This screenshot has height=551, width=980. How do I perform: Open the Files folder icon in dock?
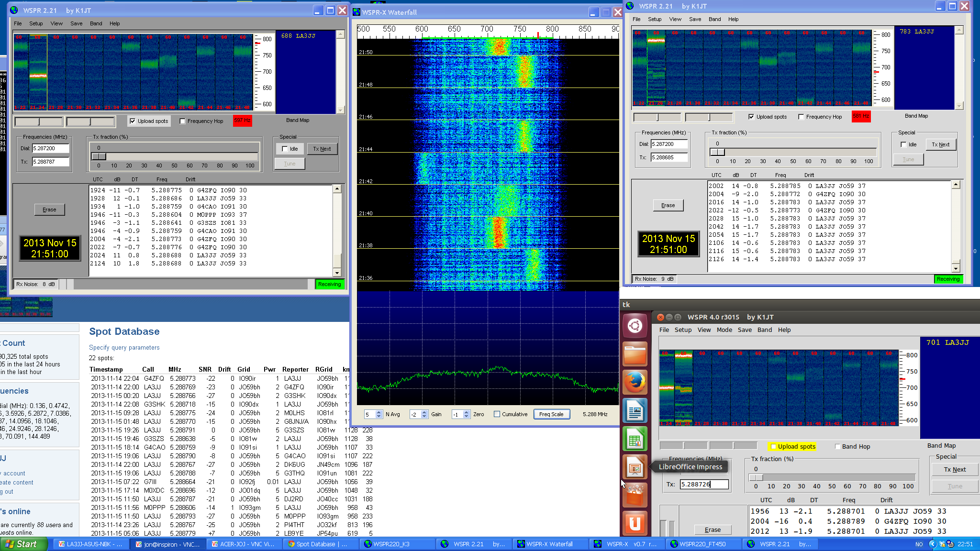point(635,355)
